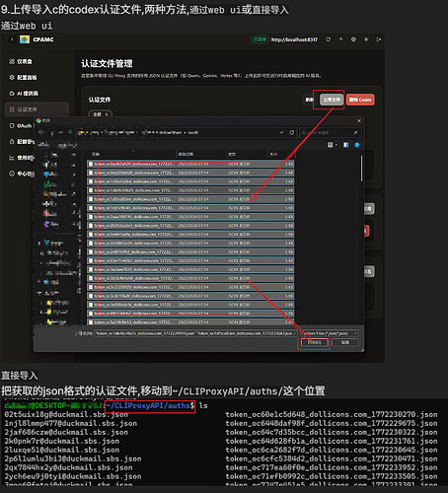
Task: Select the token_oc5a12648e53 file row
Action: 190,322
